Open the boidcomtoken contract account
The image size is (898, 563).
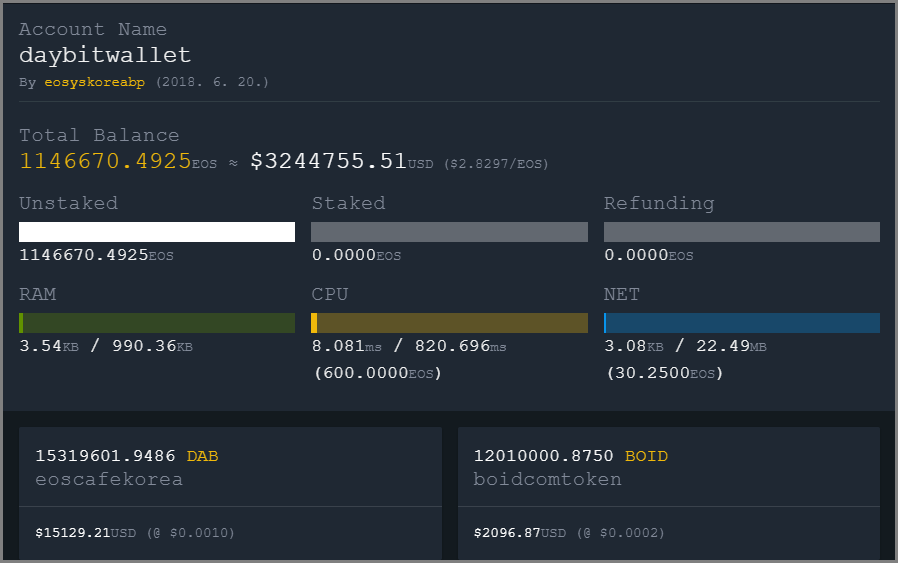coord(547,479)
